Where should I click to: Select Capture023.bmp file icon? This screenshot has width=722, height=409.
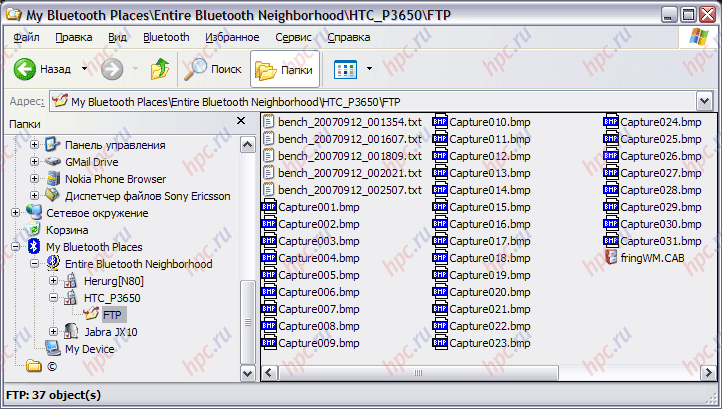(x=440, y=343)
